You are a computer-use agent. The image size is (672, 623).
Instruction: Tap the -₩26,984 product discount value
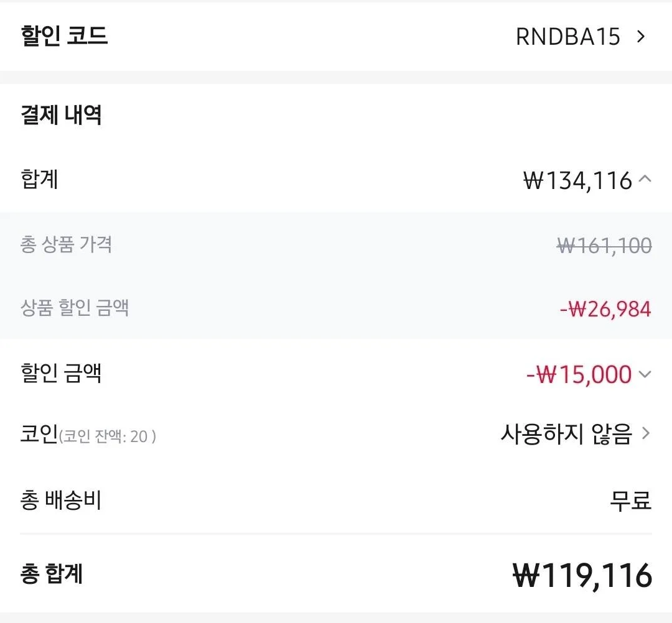click(605, 309)
